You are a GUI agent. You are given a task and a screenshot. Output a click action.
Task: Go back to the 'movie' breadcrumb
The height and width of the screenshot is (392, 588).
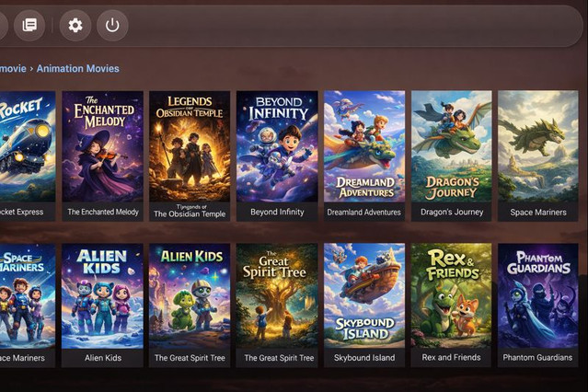pyautogui.click(x=13, y=69)
